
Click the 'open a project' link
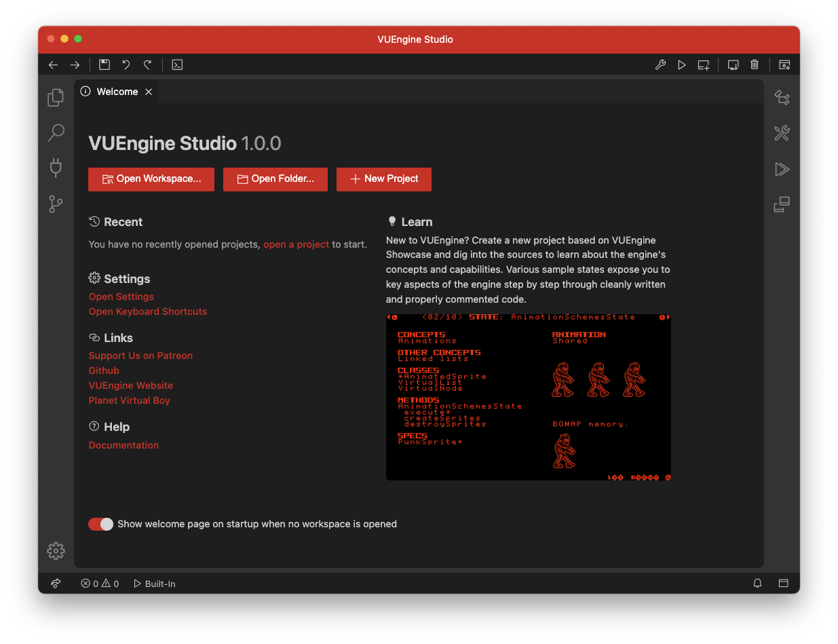coord(296,244)
